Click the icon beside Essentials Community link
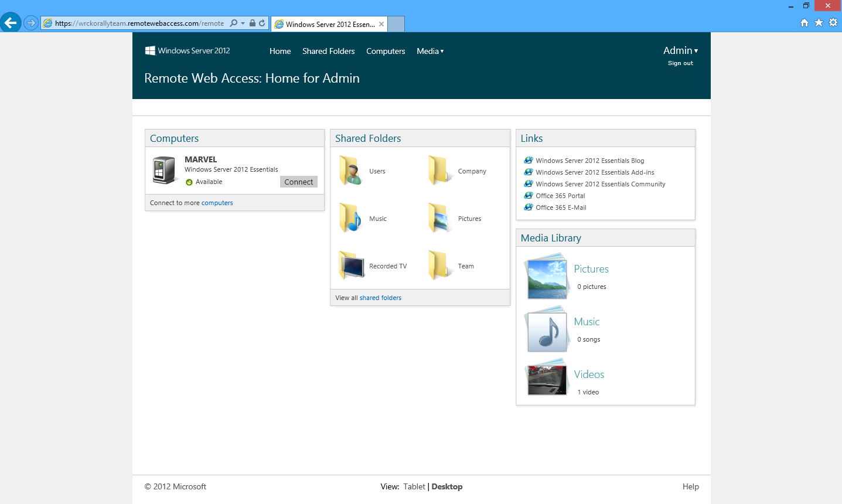 pos(529,183)
